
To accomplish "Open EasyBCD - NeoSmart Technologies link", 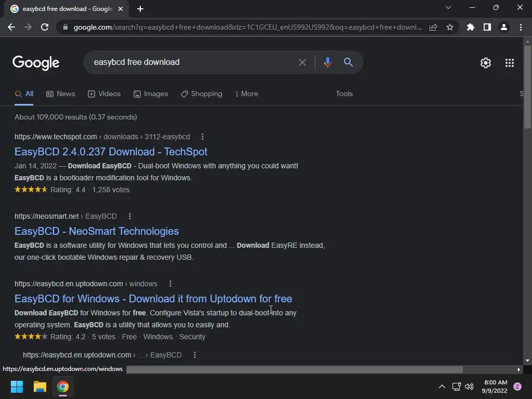I will pos(96,231).
